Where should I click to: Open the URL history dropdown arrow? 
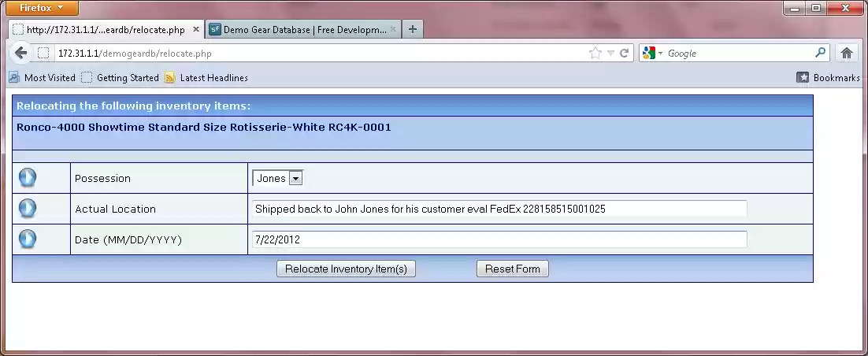(610, 53)
